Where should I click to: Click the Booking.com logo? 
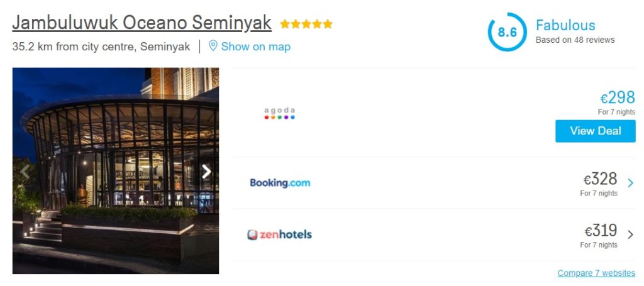click(280, 183)
